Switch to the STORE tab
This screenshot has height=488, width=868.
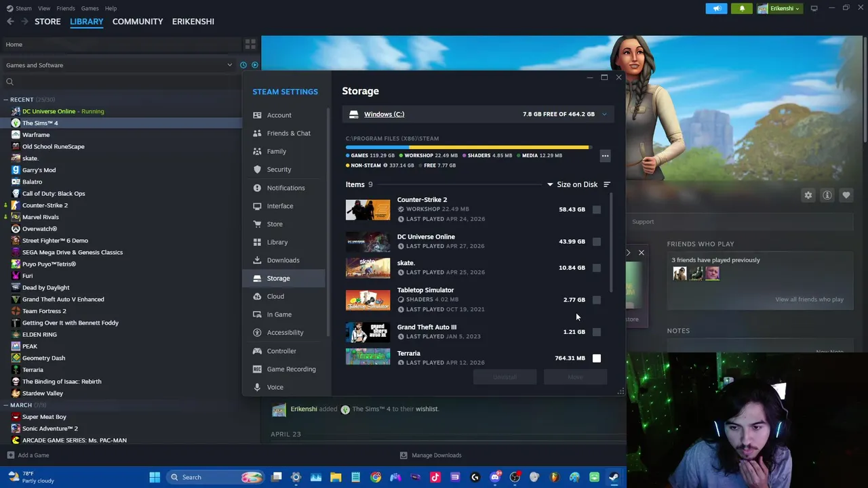(47, 22)
